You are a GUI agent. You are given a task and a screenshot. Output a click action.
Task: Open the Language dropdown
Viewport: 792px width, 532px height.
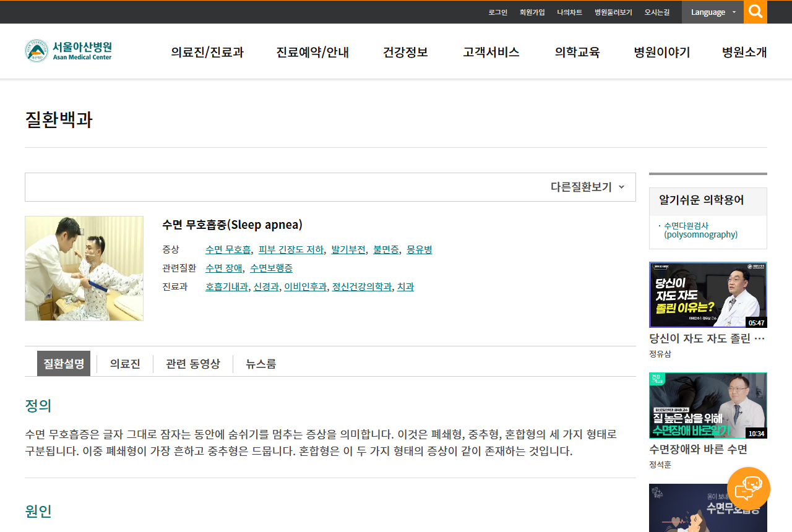click(713, 12)
